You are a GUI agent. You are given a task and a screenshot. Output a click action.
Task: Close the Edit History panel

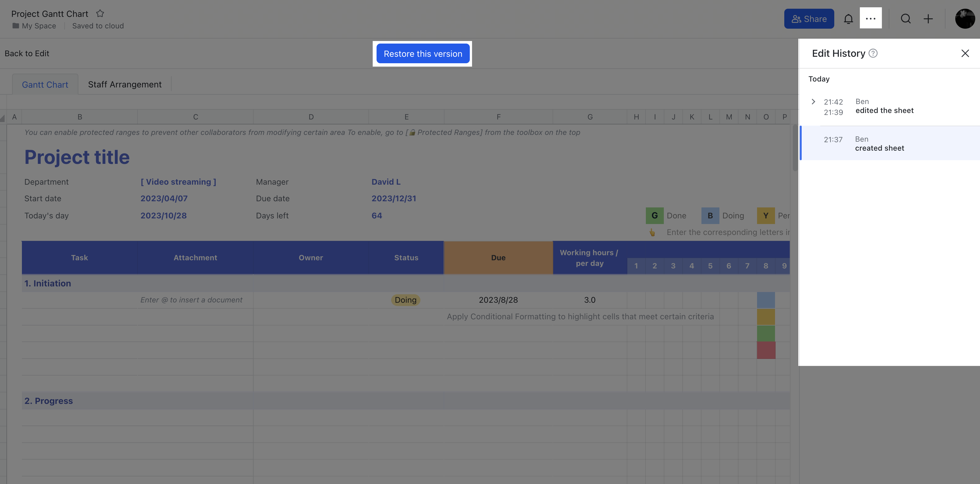point(965,53)
